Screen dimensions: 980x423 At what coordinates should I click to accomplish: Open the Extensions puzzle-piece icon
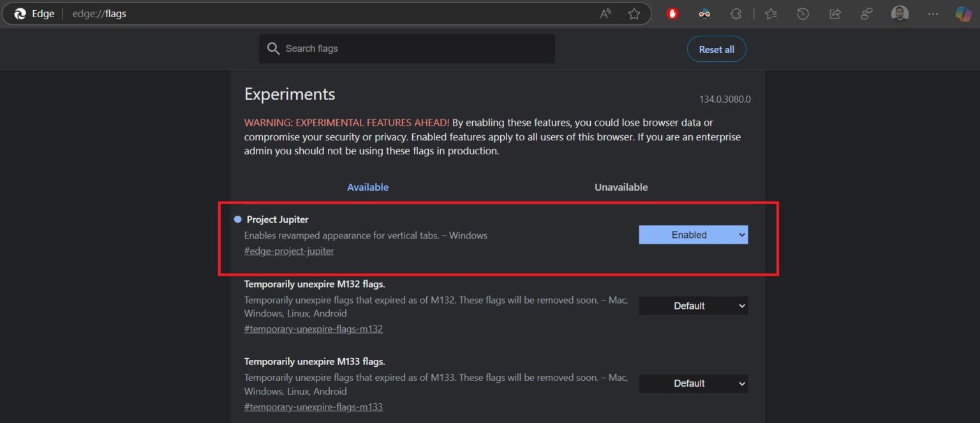coord(736,13)
